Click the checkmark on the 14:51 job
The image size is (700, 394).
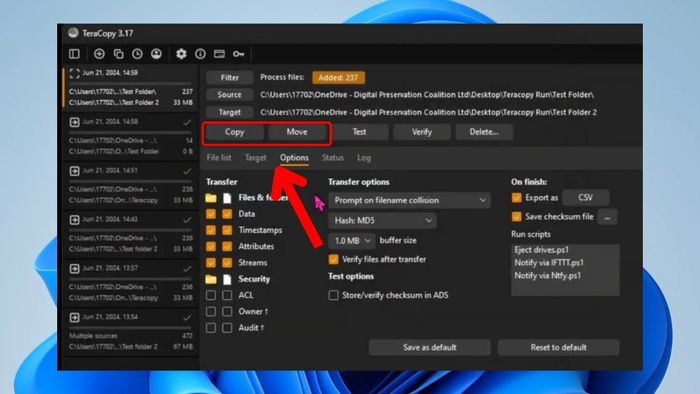click(187, 171)
